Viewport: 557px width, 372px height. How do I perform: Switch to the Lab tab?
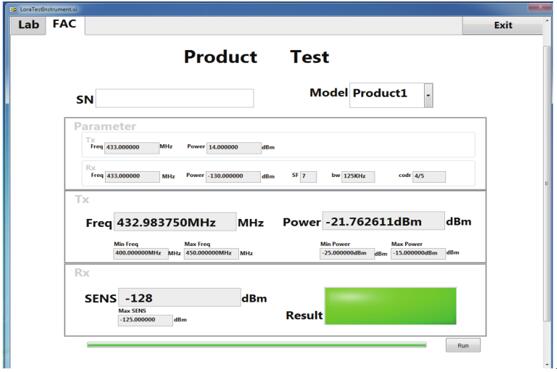pyautogui.click(x=28, y=25)
